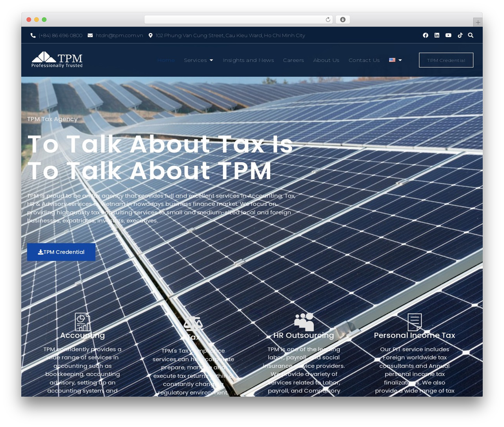This screenshot has height=427, width=504.
Task: Click the map pin location icon
Action: point(150,35)
